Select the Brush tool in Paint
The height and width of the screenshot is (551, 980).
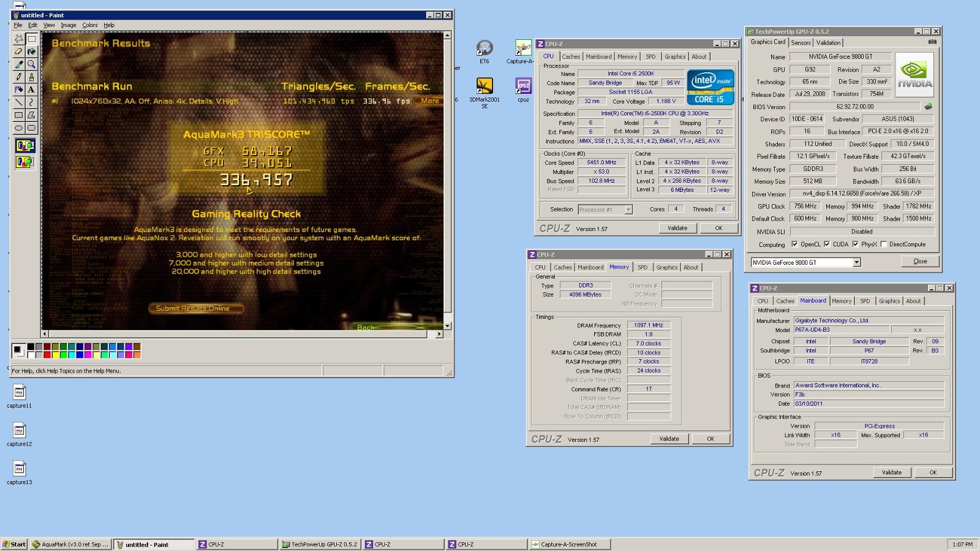click(31, 77)
